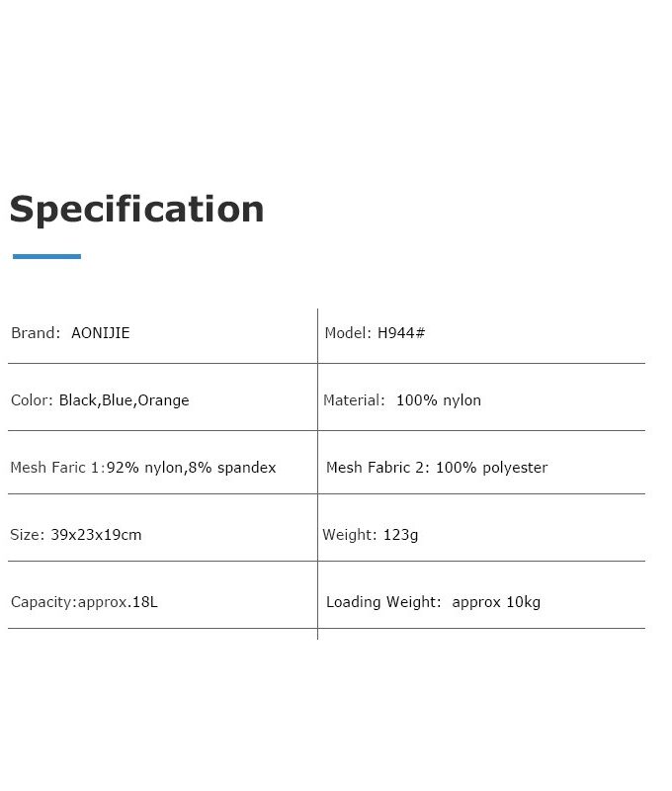Click the Size: 39x23x19cm text
The image size is (672, 791).
point(76,535)
